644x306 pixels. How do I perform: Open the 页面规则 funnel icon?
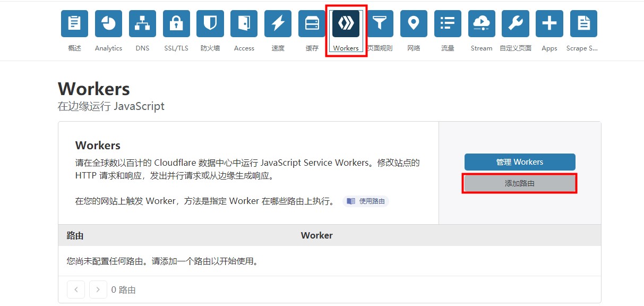click(x=380, y=23)
